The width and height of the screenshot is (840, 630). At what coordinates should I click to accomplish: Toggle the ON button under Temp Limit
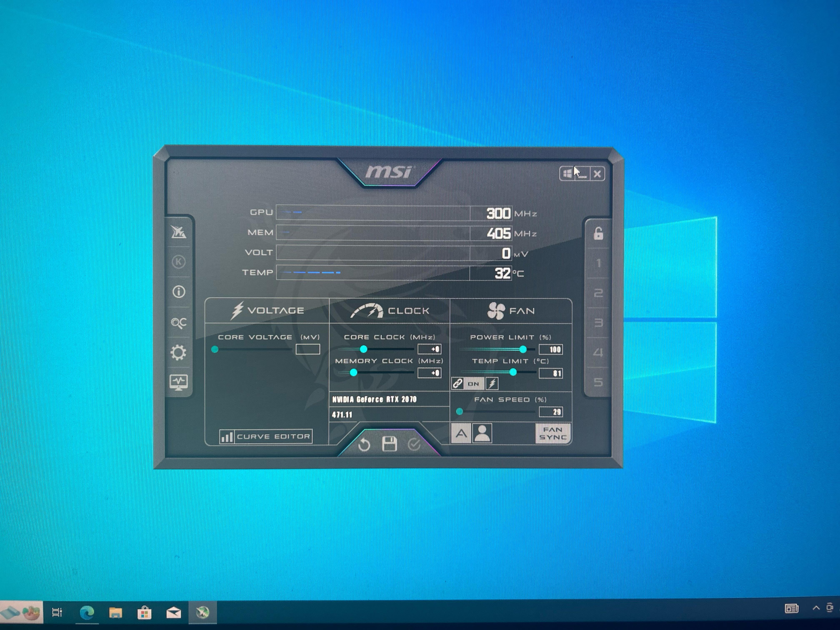click(474, 384)
